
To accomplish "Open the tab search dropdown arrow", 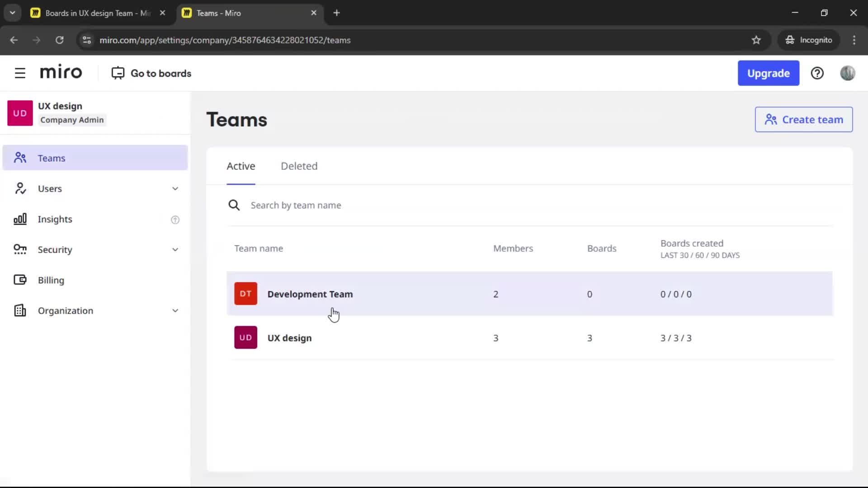I will pyautogui.click(x=13, y=13).
